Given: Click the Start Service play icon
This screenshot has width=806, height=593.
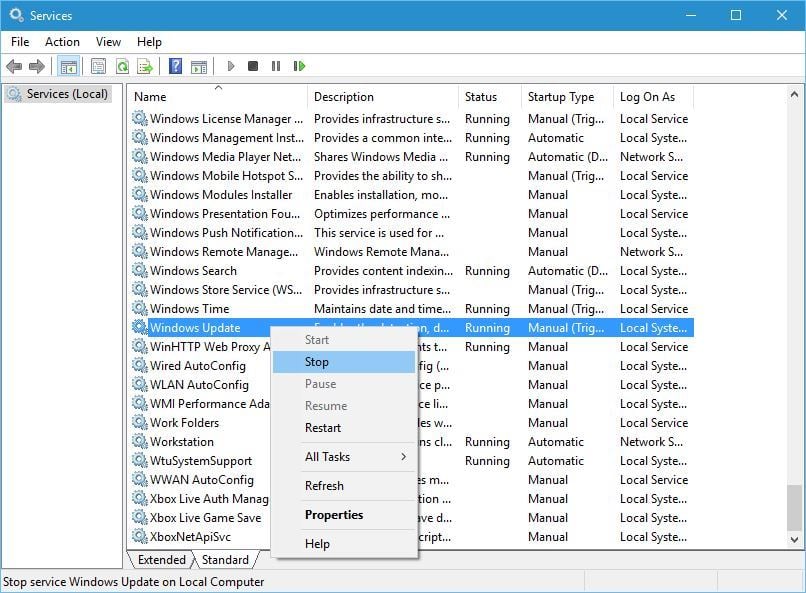Looking at the screenshot, I should pyautogui.click(x=231, y=66).
